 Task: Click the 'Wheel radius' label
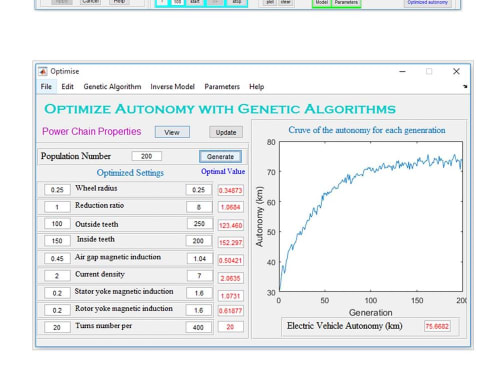pyautogui.click(x=96, y=188)
